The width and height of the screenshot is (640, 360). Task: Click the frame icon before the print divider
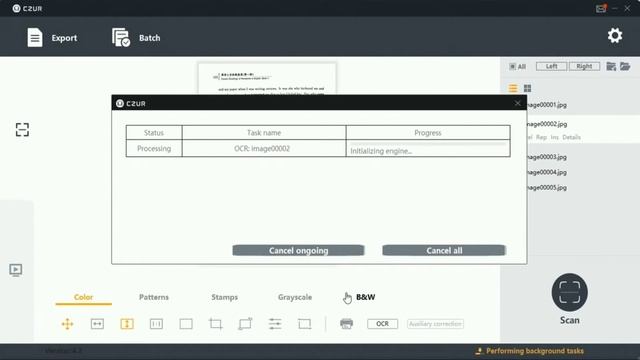(x=304, y=324)
